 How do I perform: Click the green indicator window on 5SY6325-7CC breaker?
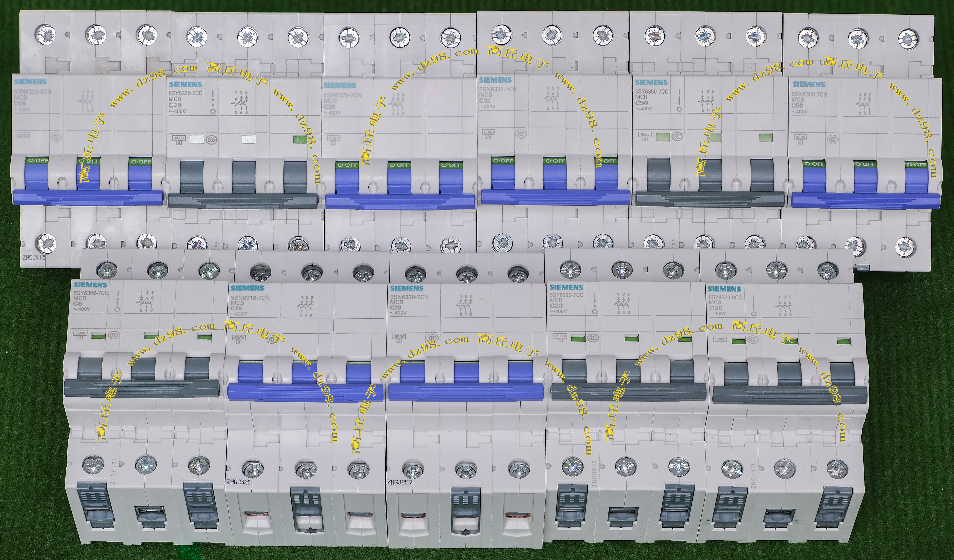pyautogui.click(x=300, y=140)
